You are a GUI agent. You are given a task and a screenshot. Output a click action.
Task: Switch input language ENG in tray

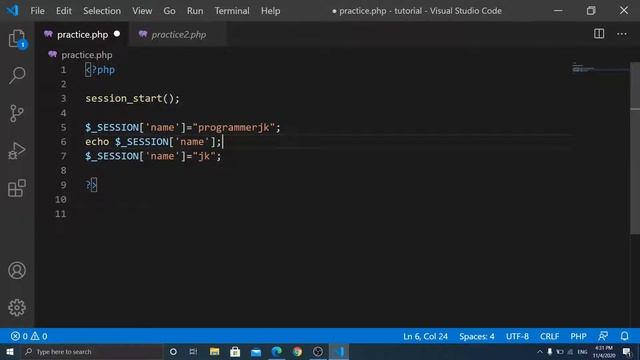pyautogui.click(x=582, y=352)
